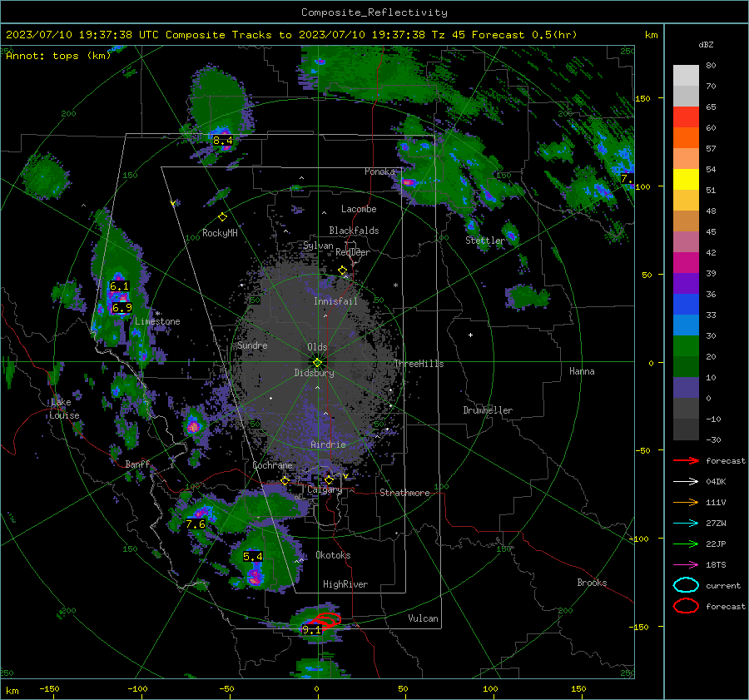Click the Limestone label
The image size is (749, 700).
[157, 321]
